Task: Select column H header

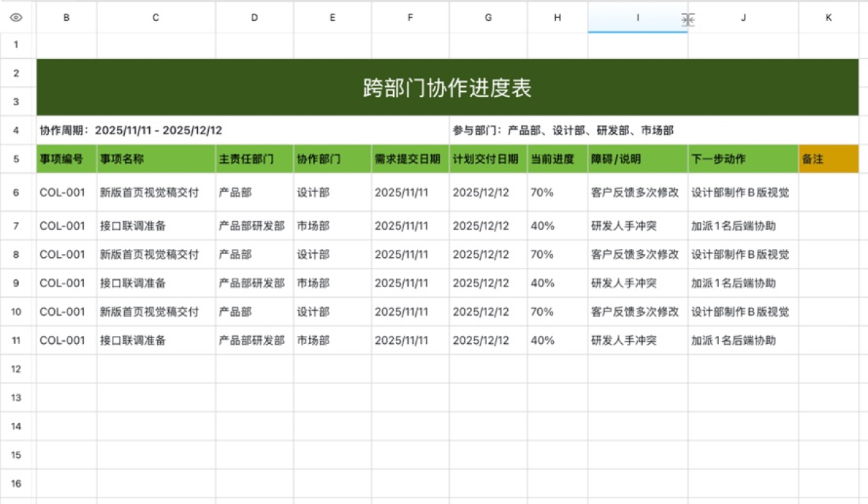Action: 557,19
